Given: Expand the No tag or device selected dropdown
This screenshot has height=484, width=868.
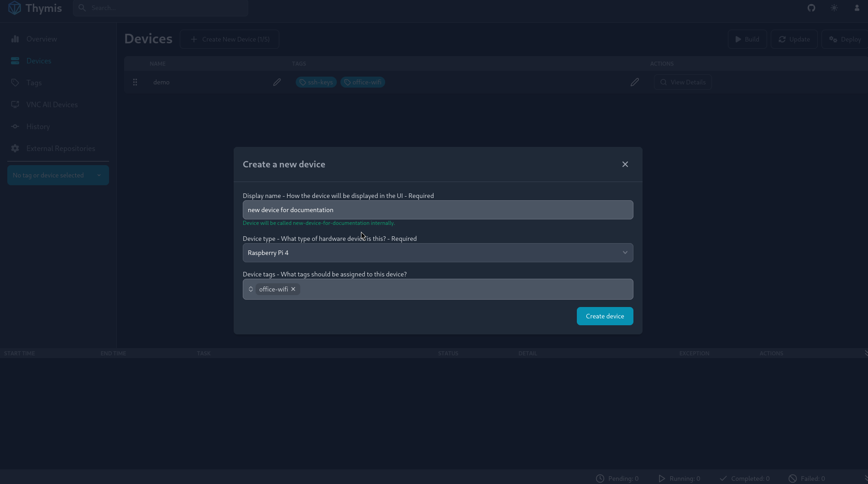Looking at the screenshot, I should pyautogui.click(x=58, y=175).
